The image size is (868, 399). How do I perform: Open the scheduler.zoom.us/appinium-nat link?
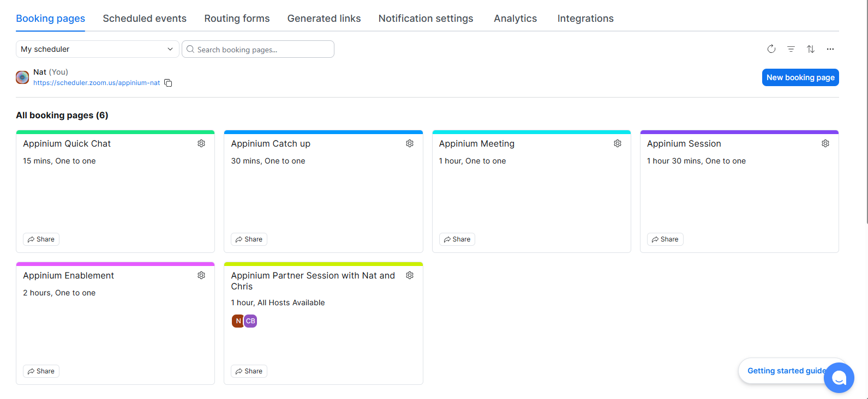pos(97,83)
